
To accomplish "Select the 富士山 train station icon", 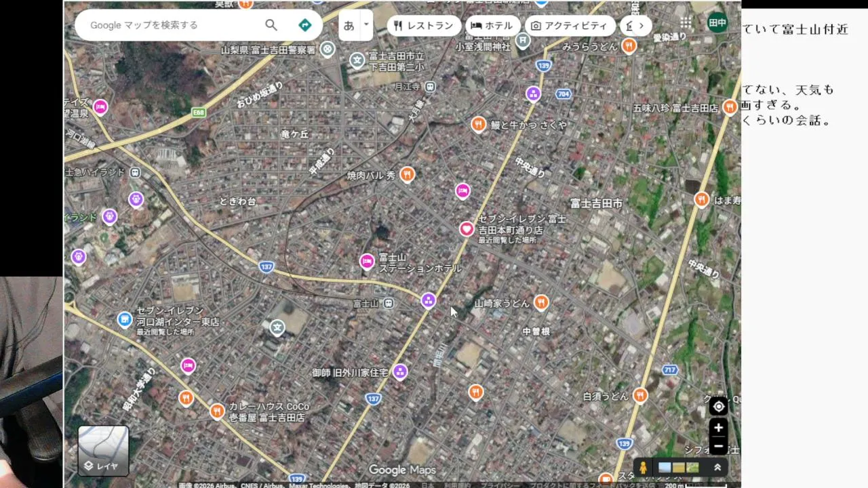I will click(389, 304).
